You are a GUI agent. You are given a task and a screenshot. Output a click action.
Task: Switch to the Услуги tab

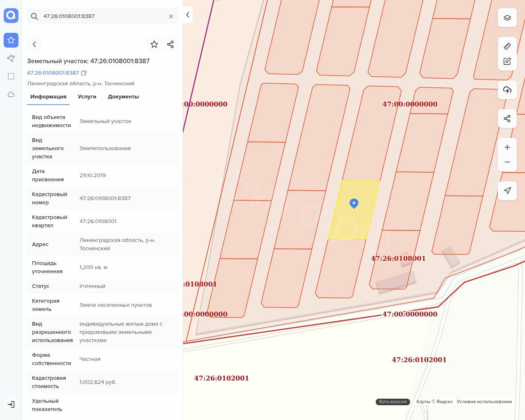pos(87,97)
